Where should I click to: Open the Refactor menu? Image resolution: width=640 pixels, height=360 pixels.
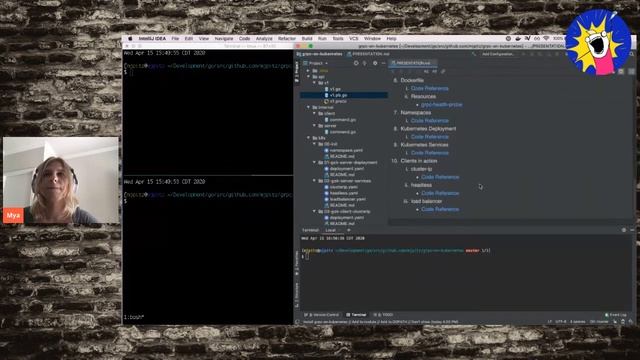coord(287,38)
